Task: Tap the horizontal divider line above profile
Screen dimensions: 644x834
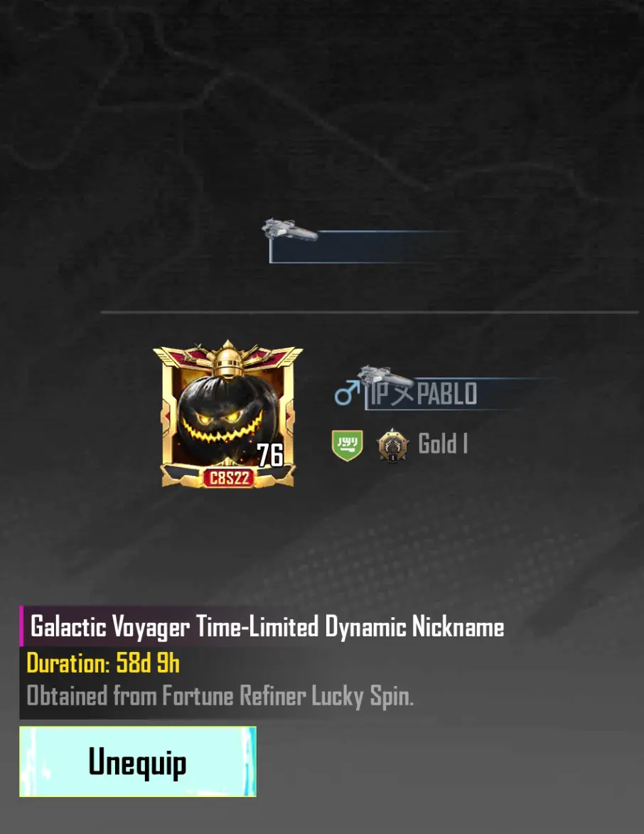Action: pyautogui.click(x=370, y=312)
